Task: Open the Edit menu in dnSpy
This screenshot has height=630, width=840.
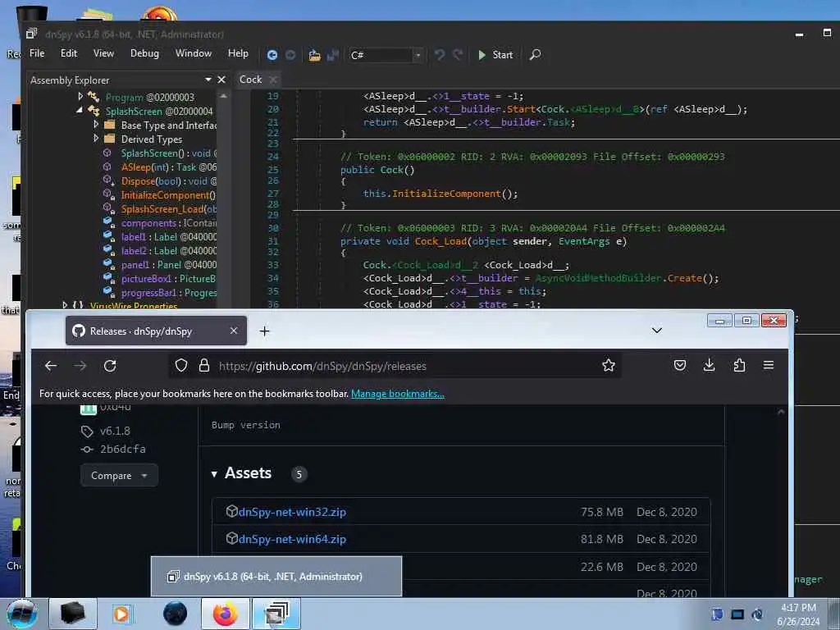Action: (x=69, y=53)
